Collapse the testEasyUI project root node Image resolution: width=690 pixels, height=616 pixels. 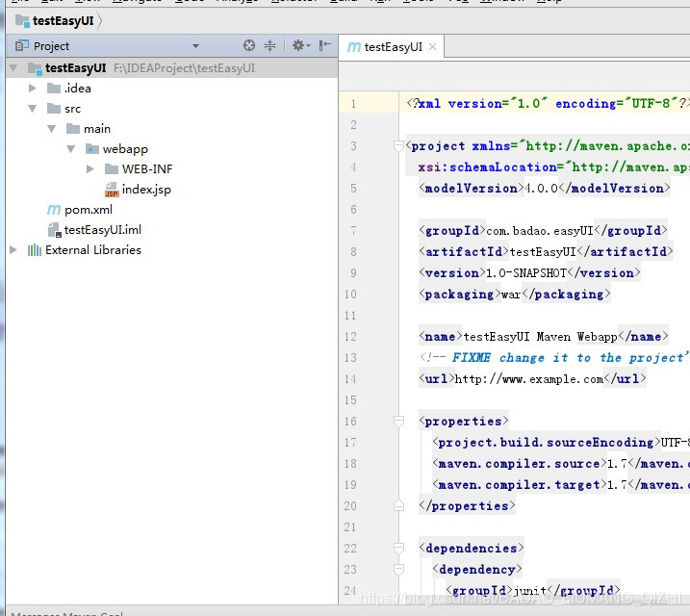tap(13, 68)
